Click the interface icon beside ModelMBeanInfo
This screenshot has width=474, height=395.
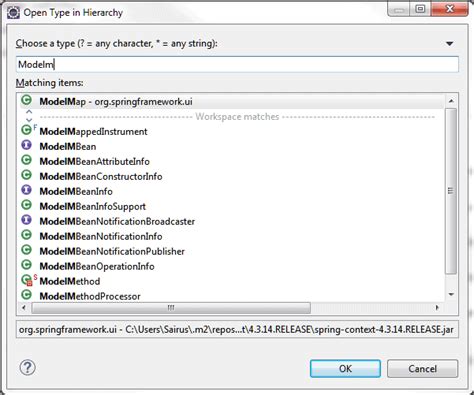(x=26, y=190)
